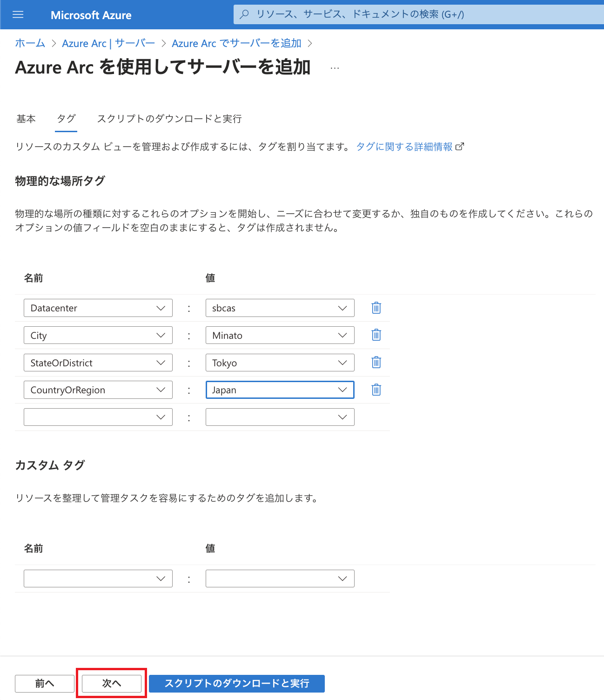Screen dimensions: 604x700
Task: Open the Datacenter name dropdown
Action: 98,308
